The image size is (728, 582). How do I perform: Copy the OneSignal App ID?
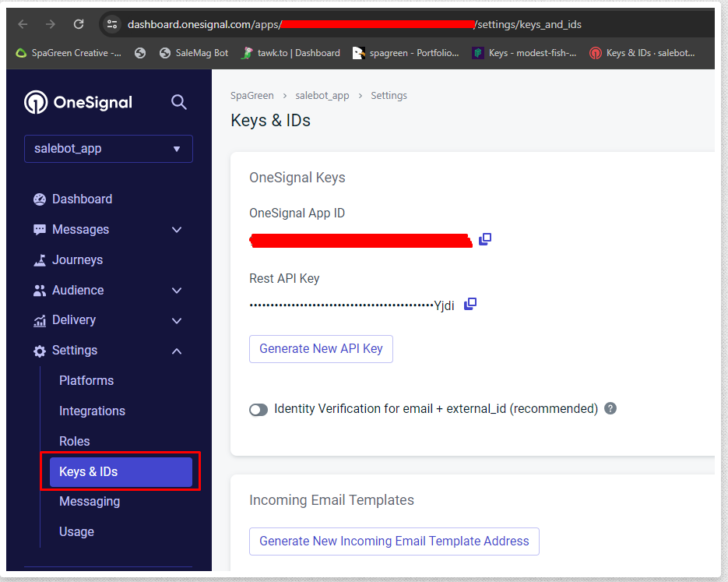tap(485, 238)
